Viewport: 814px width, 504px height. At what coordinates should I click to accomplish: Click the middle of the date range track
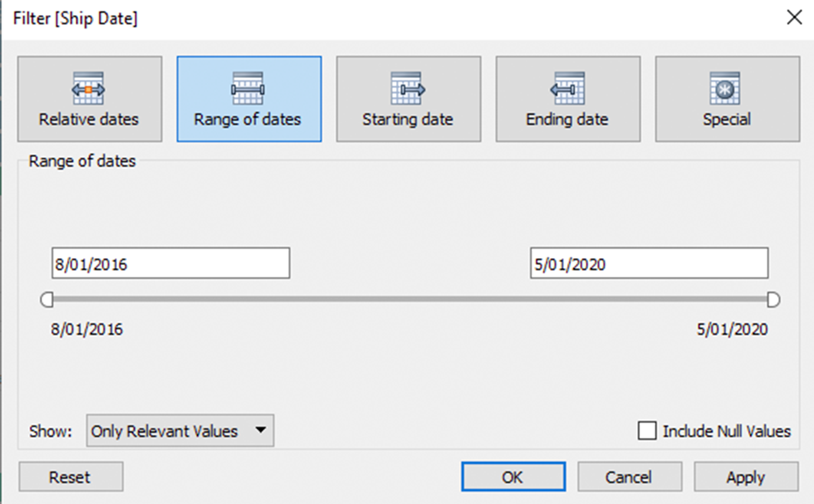tap(410, 299)
